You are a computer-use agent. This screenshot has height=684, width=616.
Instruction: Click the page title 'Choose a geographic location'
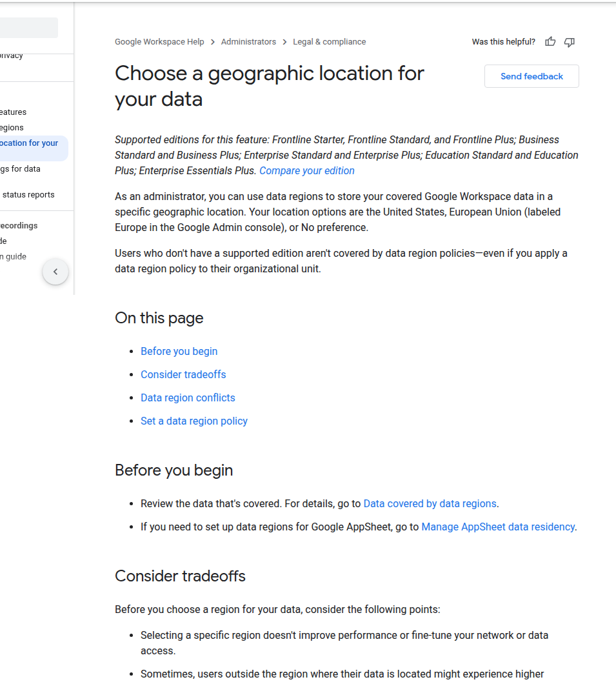pos(270,86)
